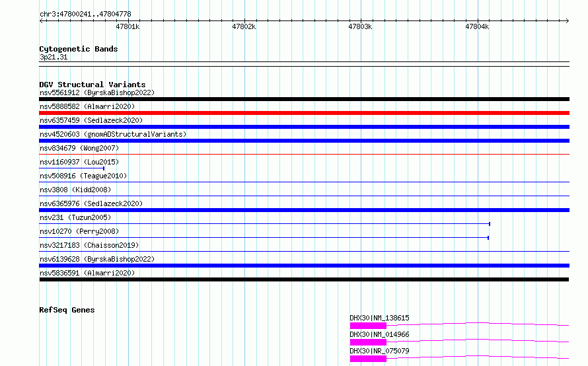Screen dimensions: 588x366
Task: Click the thick red bar of nsv5888582
Action: click(x=304, y=113)
